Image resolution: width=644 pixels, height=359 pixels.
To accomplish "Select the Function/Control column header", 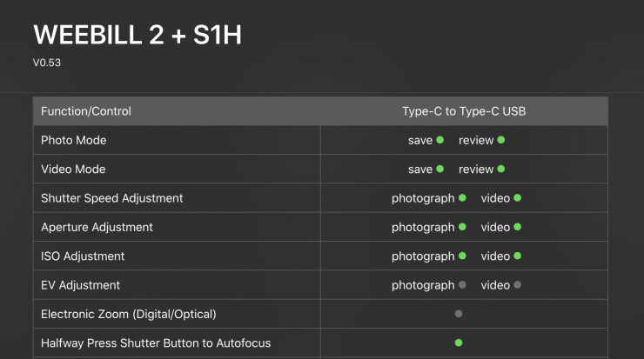I will pyautogui.click(x=86, y=111).
